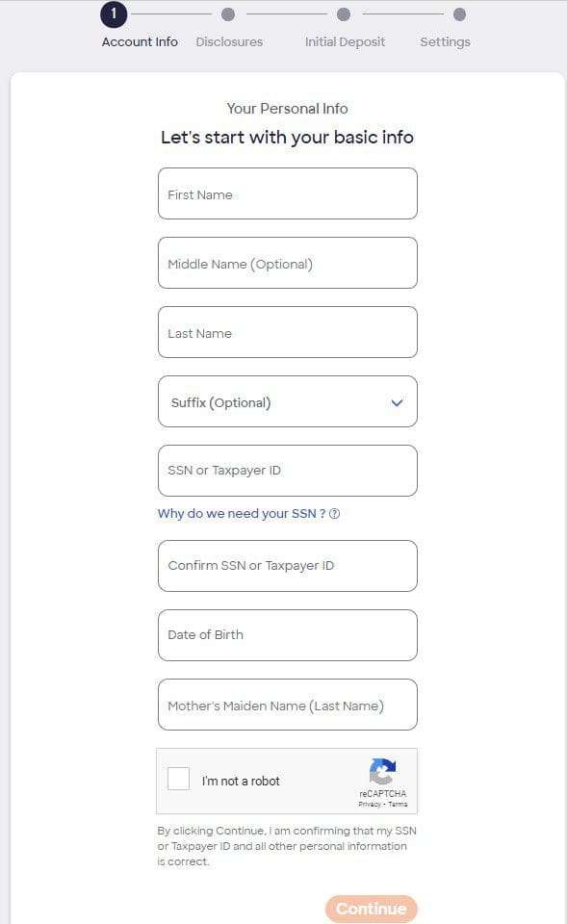This screenshot has width=567, height=924.
Task: Click the Mother's Maiden Name field
Action: pos(287,705)
